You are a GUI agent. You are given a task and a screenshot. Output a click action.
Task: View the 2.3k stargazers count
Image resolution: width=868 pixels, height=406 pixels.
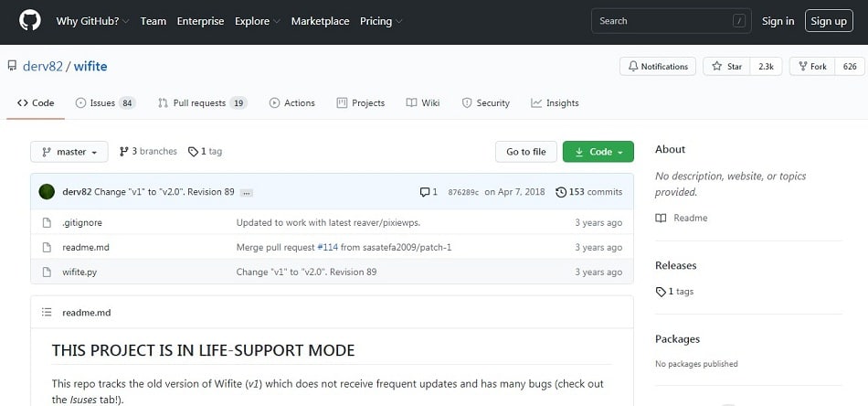pyautogui.click(x=767, y=67)
